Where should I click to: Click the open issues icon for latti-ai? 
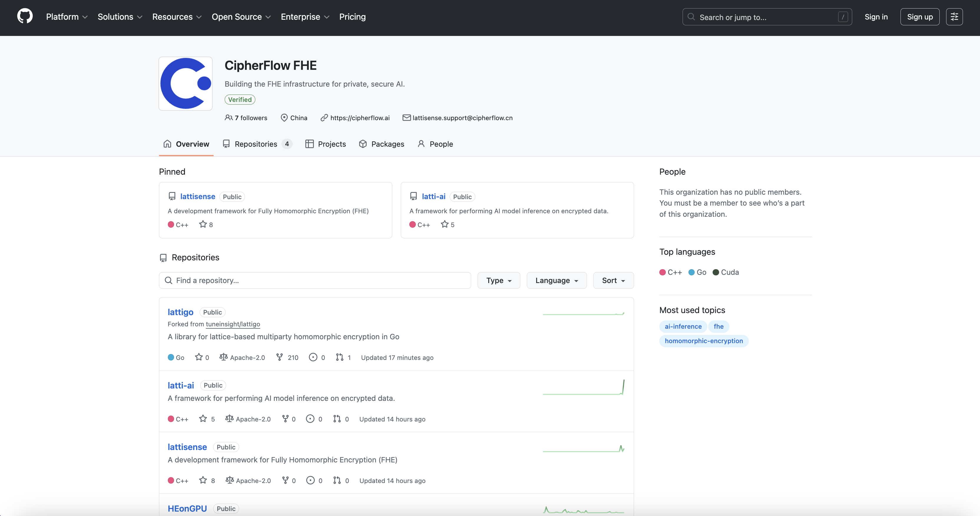[x=310, y=419]
